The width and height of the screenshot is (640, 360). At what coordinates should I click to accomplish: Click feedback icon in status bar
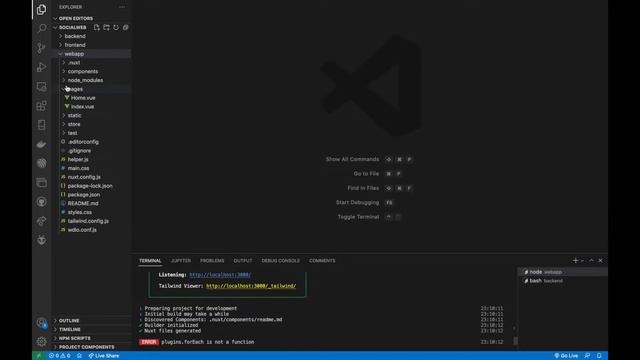coord(587,356)
